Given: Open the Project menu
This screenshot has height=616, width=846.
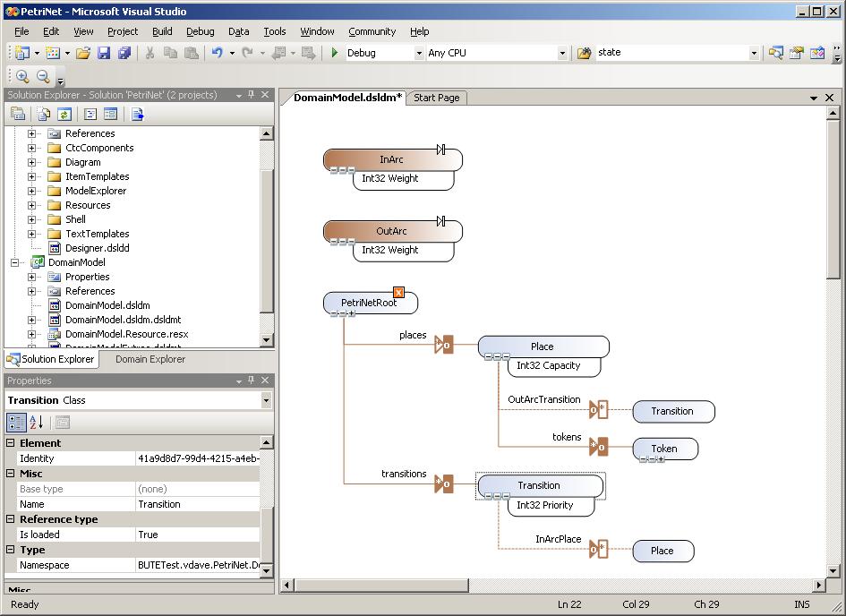Looking at the screenshot, I should pyautogui.click(x=123, y=32).
